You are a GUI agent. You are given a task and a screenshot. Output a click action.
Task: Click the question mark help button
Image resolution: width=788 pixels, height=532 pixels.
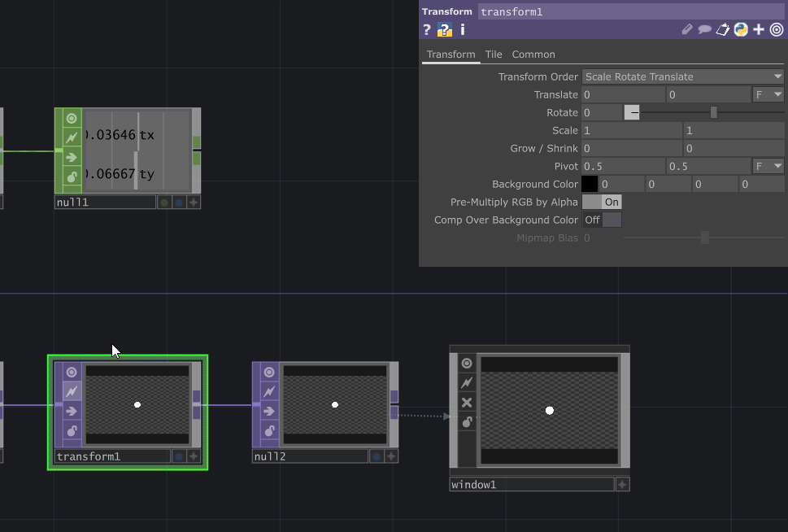426,29
